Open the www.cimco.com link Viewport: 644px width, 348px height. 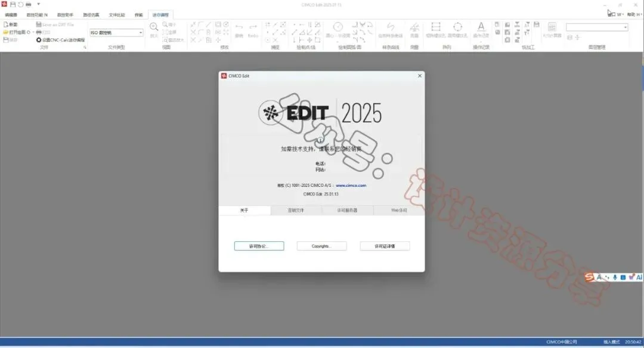coord(351,186)
